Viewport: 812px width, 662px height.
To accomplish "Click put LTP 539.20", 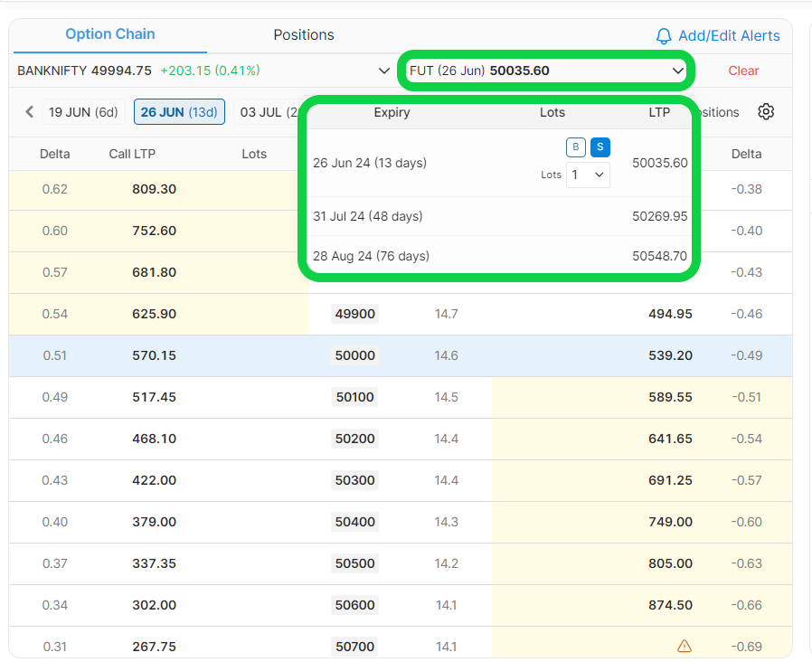I will 670,355.
